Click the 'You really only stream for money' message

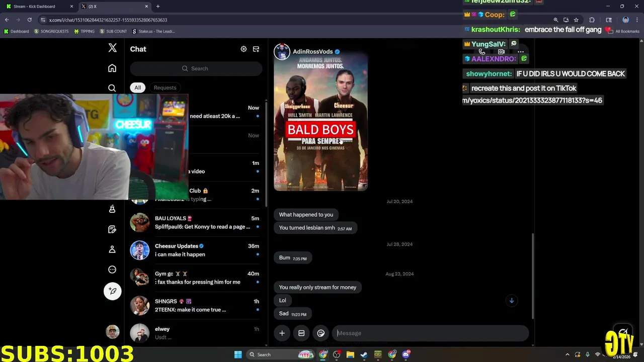pyautogui.click(x=317, y=287)
